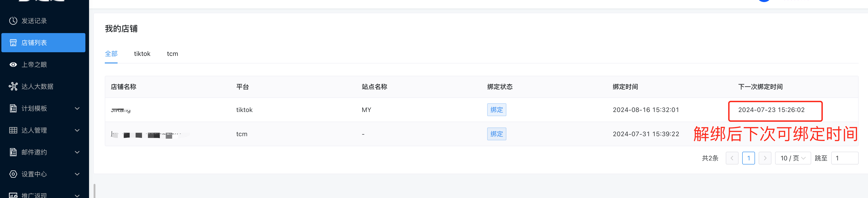Select the 全部 tab

(111, 54)
